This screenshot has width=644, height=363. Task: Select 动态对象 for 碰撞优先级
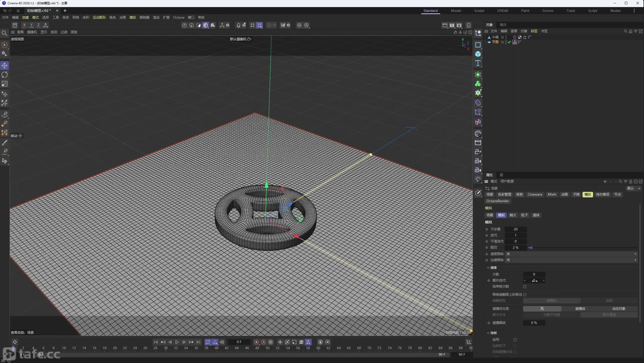tap(619, 309)
